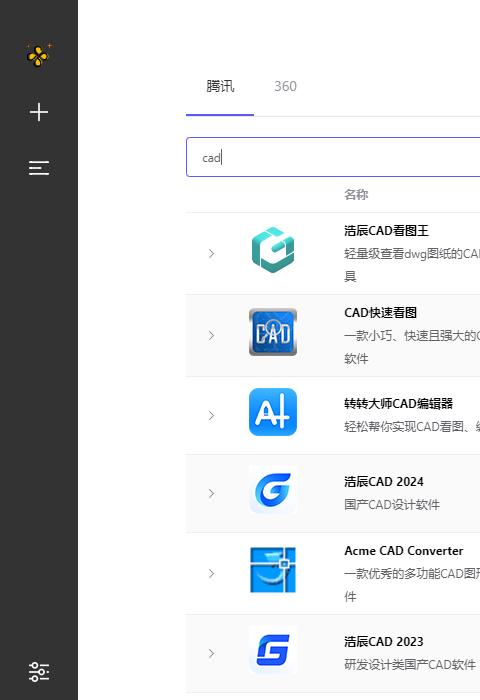Click the yellow flower app logo
The width and height of the screenshot is (480, 700).
click(39, 56)
